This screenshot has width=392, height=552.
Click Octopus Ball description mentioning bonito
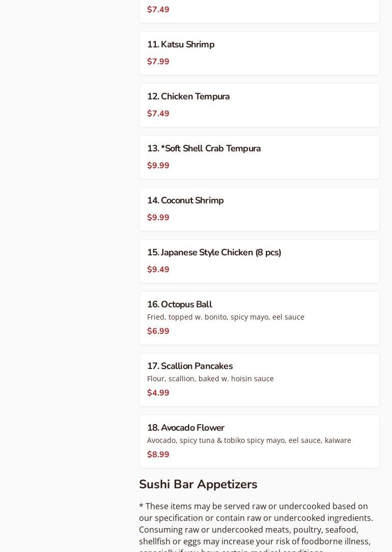point(226,317)
